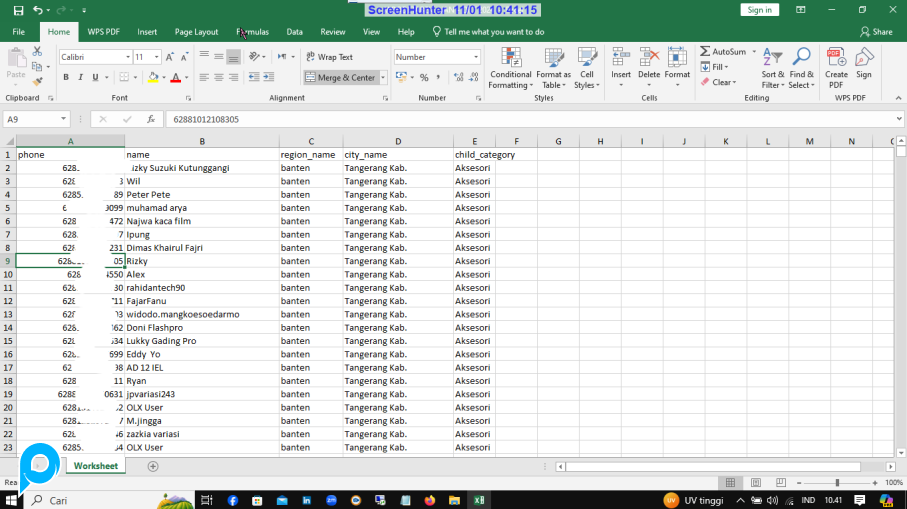The width and height of the screenshot is (907, 509).
Task: Click Merge & Center button
Action: pos(340,77)
